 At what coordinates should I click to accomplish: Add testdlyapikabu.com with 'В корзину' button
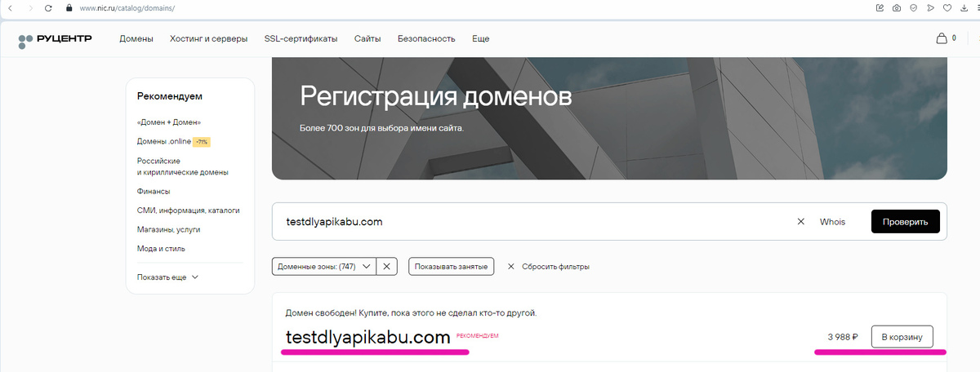(x=902, y=337)
